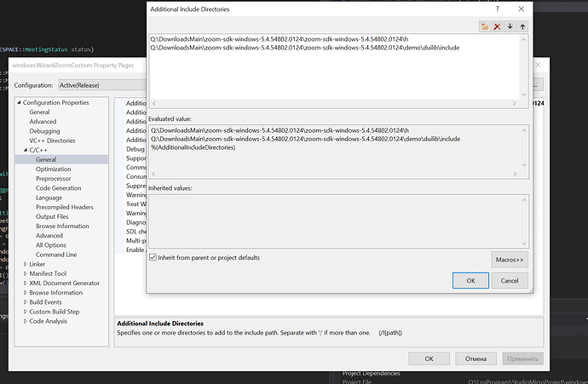588x384 pixels.
Task: Select VC++ Directories tree item
Action: tap(52, 140)
